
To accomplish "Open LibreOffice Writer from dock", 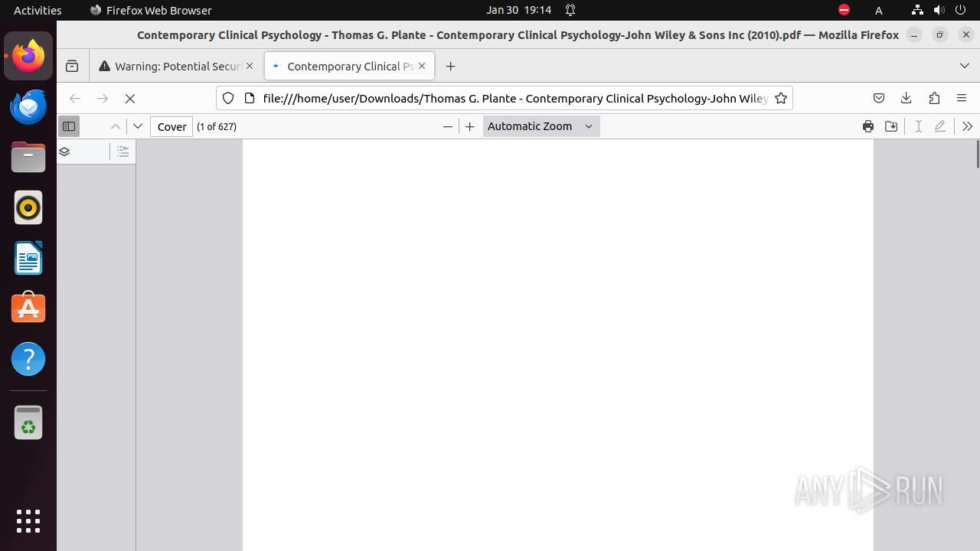I will click(28, 258).
